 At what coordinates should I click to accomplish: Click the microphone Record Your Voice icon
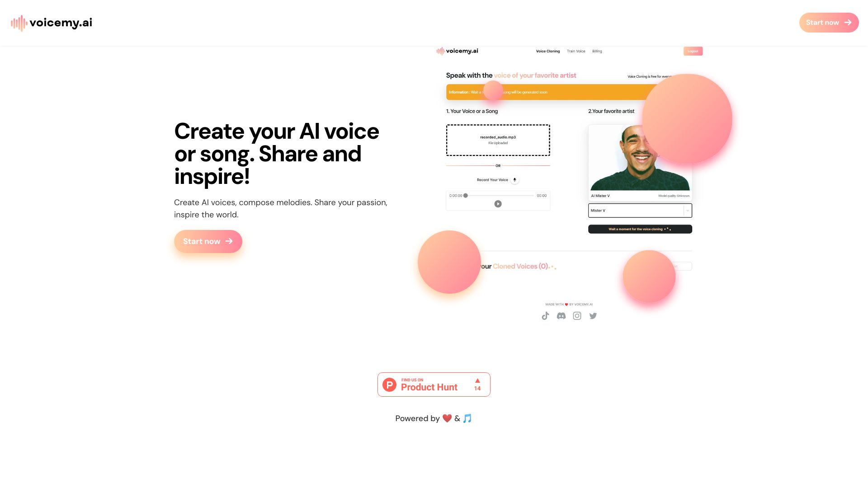click(x=515, y=179)
